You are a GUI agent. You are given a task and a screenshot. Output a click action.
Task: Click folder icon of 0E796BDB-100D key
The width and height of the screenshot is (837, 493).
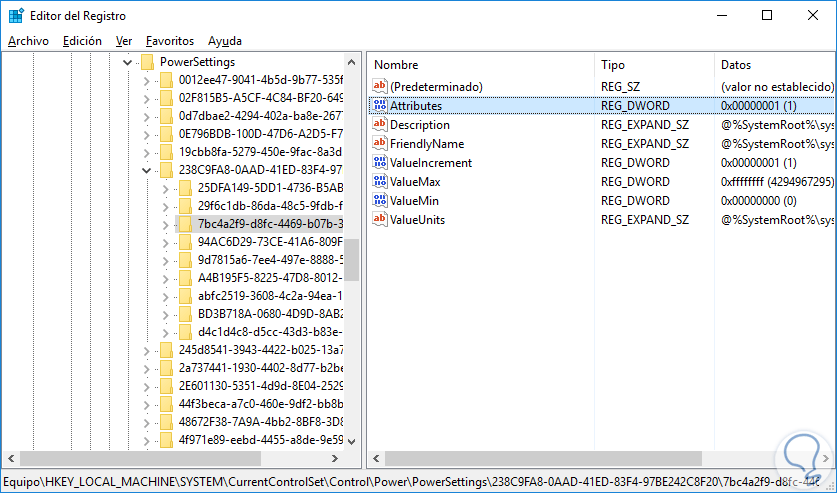[x=167, y=134]
